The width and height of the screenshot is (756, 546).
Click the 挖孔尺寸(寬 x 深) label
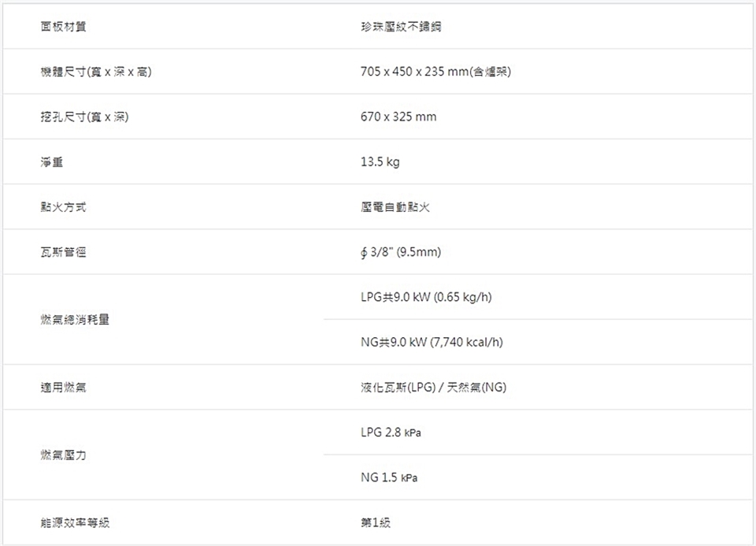tap(85, 117)
